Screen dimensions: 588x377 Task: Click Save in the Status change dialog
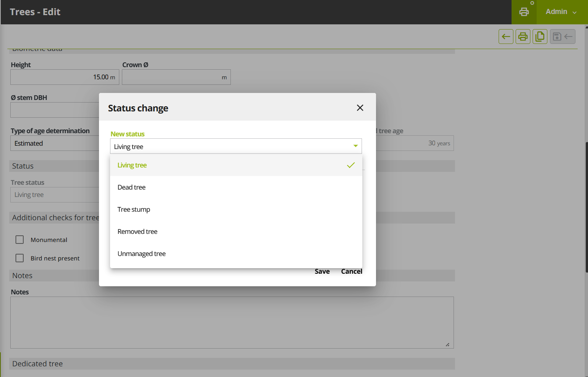[322, 271]
